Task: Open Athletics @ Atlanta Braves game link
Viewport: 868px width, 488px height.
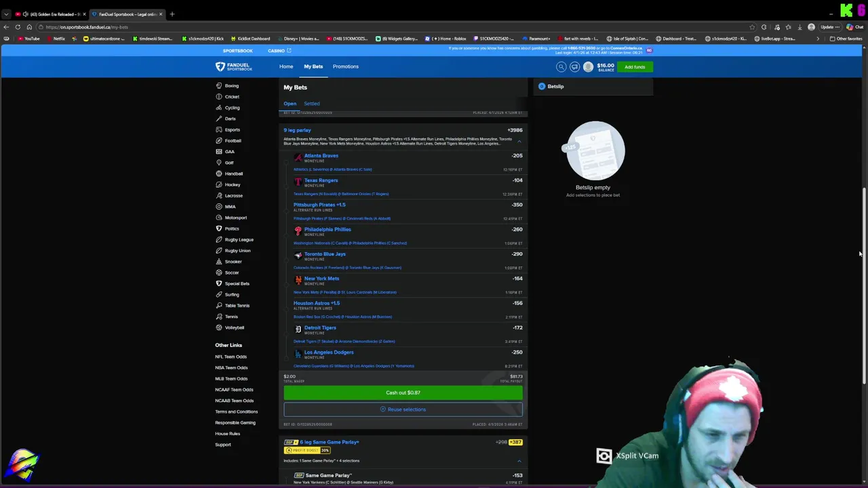Action: 332,169
